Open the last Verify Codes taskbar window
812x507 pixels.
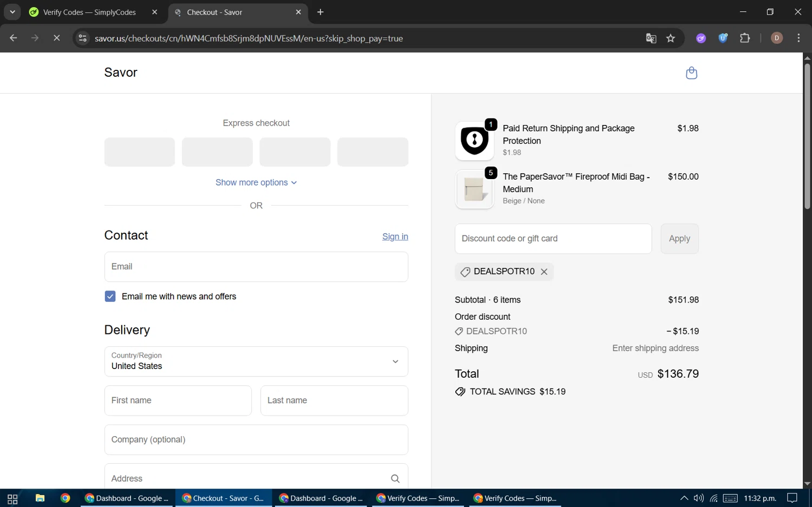click(515, 498)
